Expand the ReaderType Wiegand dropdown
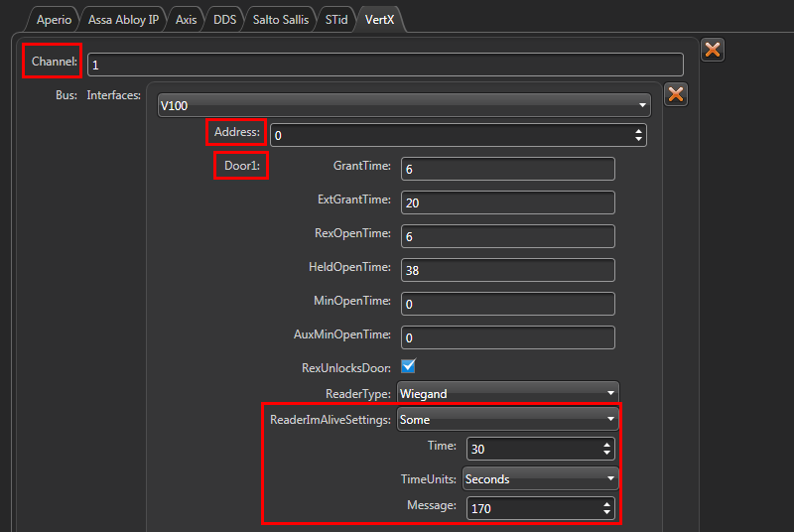 [x=507, y=393]
